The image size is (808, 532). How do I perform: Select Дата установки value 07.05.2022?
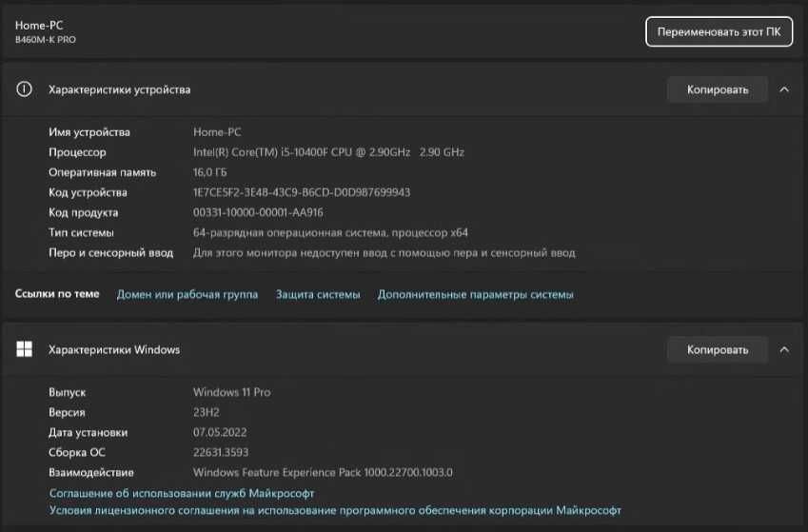coord(220,432)
